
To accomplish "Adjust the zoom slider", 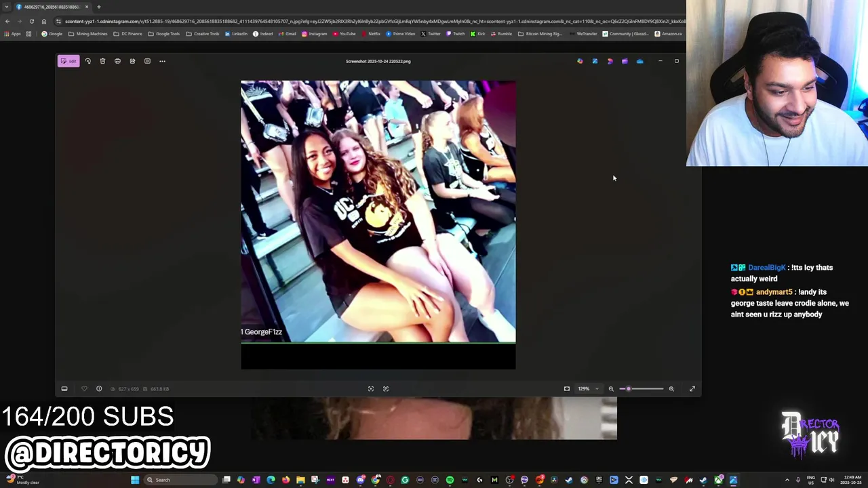I will pos(642,389).
